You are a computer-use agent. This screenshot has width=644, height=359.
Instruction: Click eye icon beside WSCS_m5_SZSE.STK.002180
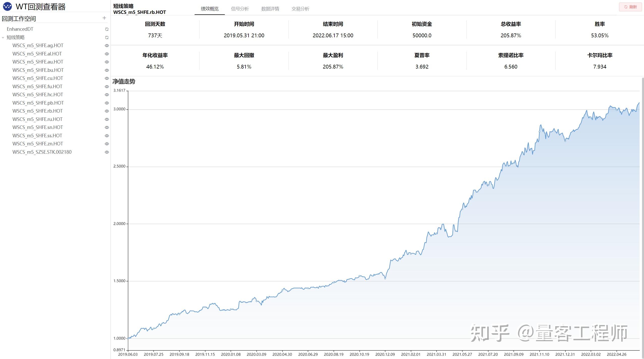pyautogui.click(x=107, y=152)
